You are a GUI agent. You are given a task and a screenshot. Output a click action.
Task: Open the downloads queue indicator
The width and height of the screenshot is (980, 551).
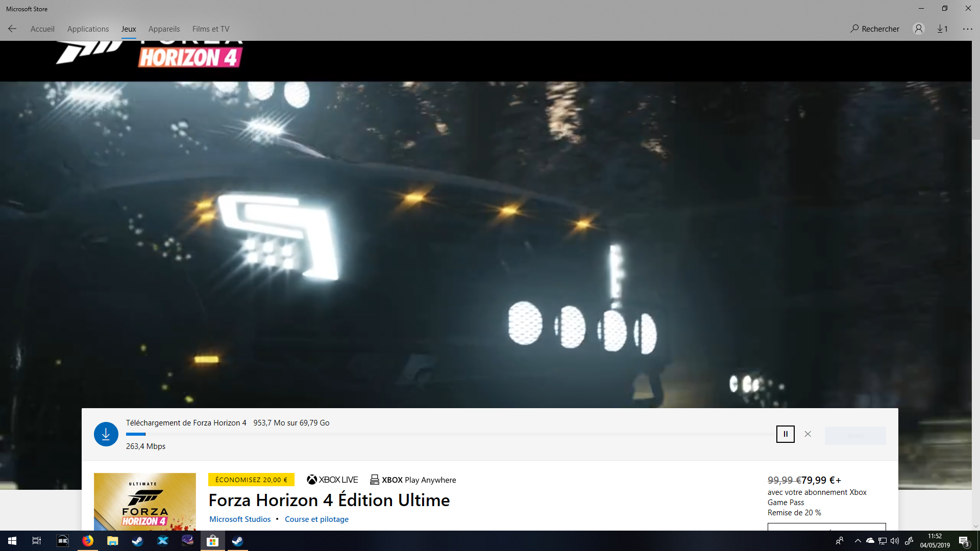(x=942, y=29)
